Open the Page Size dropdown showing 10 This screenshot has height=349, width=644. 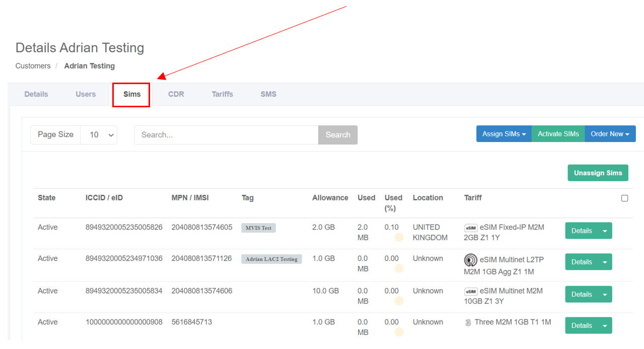(x=99, y=135)
